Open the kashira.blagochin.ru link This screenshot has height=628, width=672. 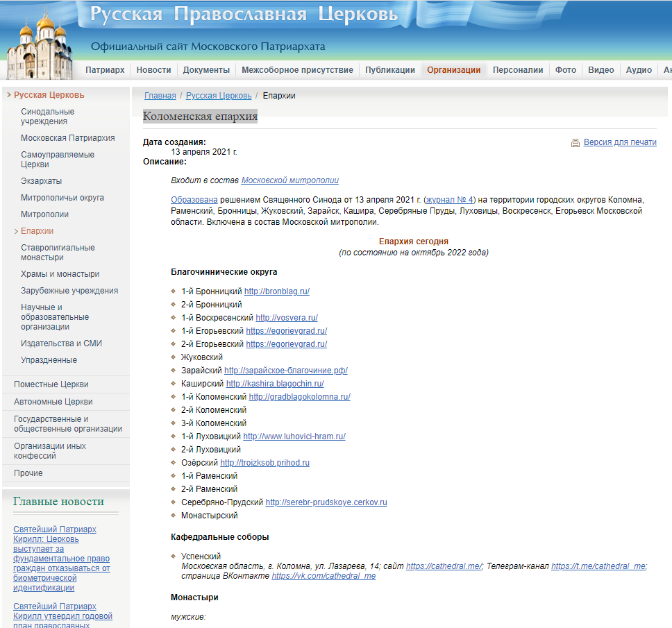[275, 384]
